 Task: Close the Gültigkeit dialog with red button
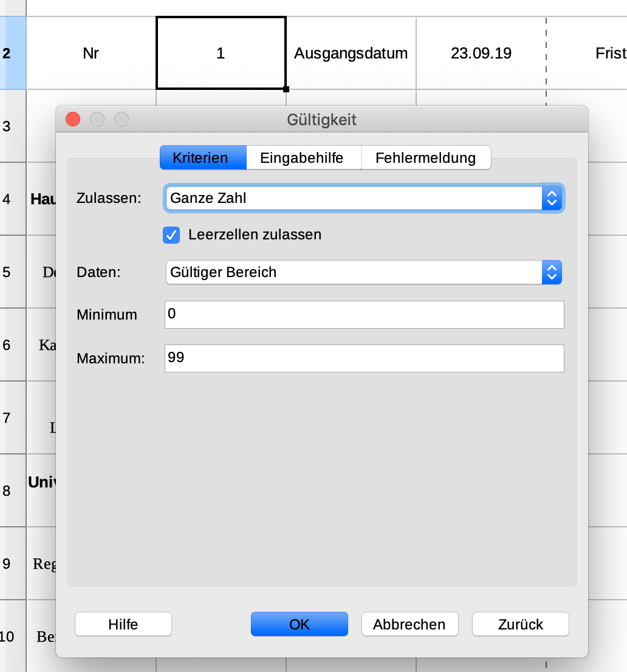[x=73, y=119]
